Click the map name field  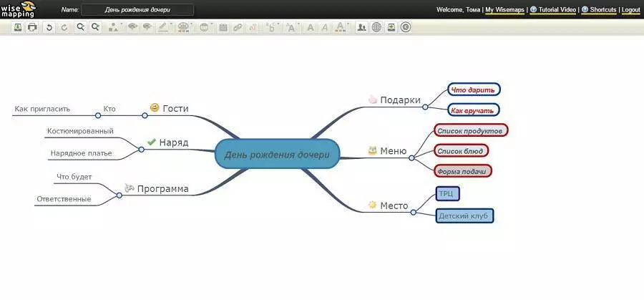click(x=137, y=10)
